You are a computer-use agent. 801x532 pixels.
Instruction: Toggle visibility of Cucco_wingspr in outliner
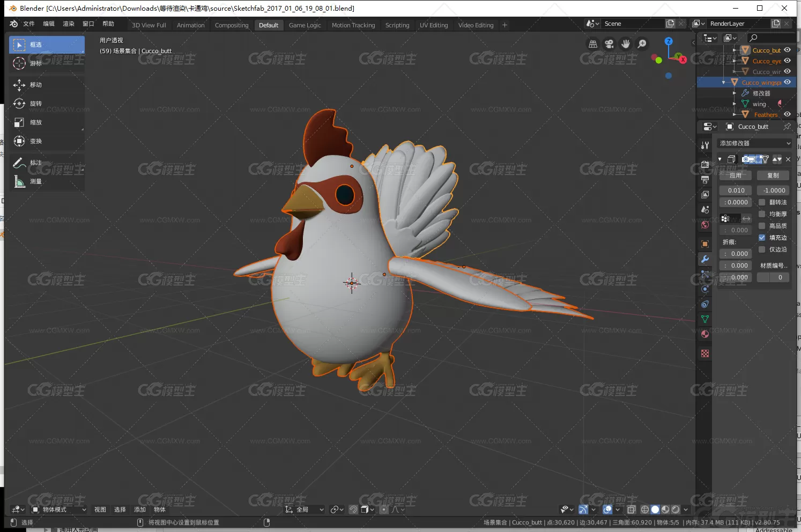coord(787,82)
